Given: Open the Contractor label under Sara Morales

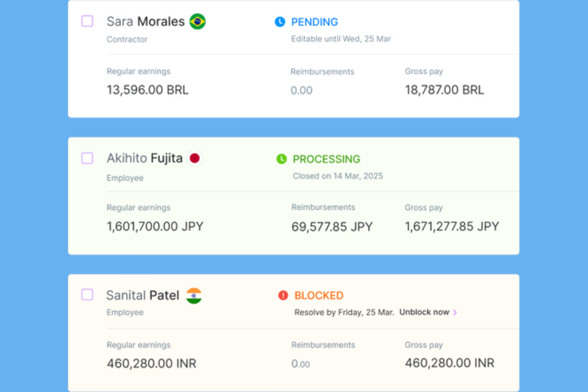Looking at the screenshot, I should click(127, 39).
